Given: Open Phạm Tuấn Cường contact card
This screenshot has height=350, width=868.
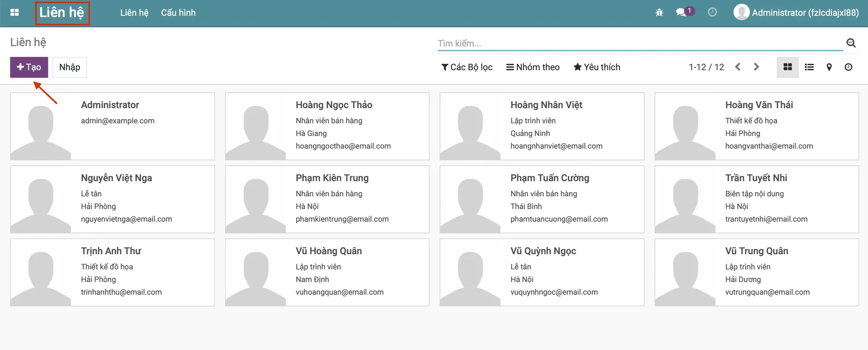Looking at the screenshot, I should pos(542,199).
